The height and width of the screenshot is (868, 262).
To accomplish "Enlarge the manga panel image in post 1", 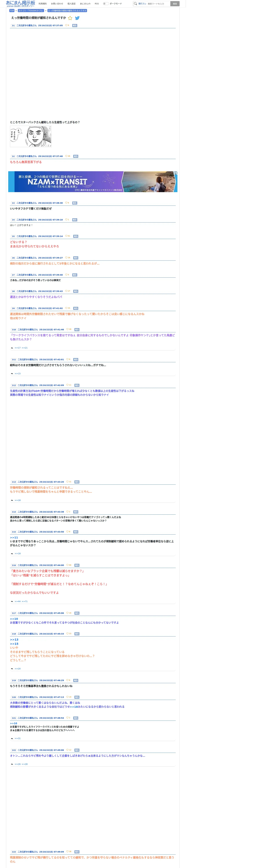I will 31,136.
